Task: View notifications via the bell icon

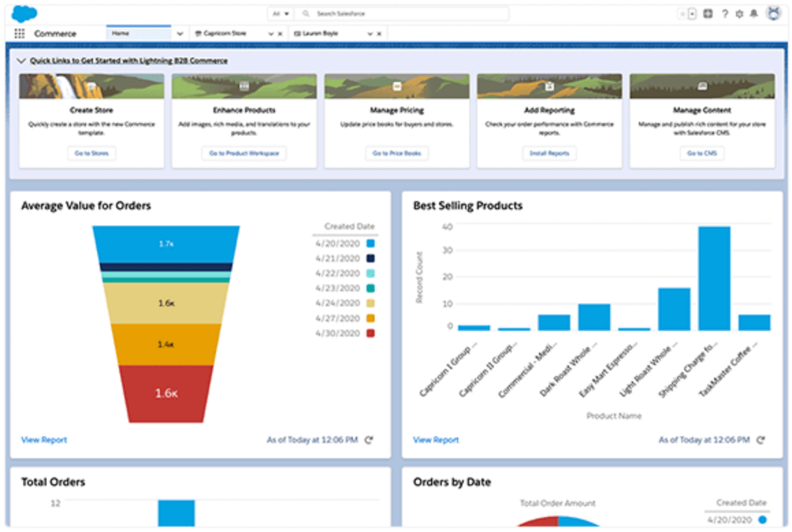Action: (x=754, y=13)
